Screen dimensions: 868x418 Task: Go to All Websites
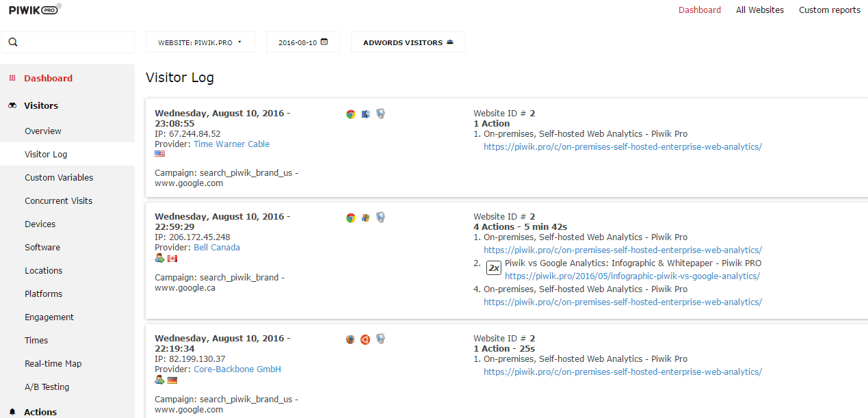(x=759, y=10)
